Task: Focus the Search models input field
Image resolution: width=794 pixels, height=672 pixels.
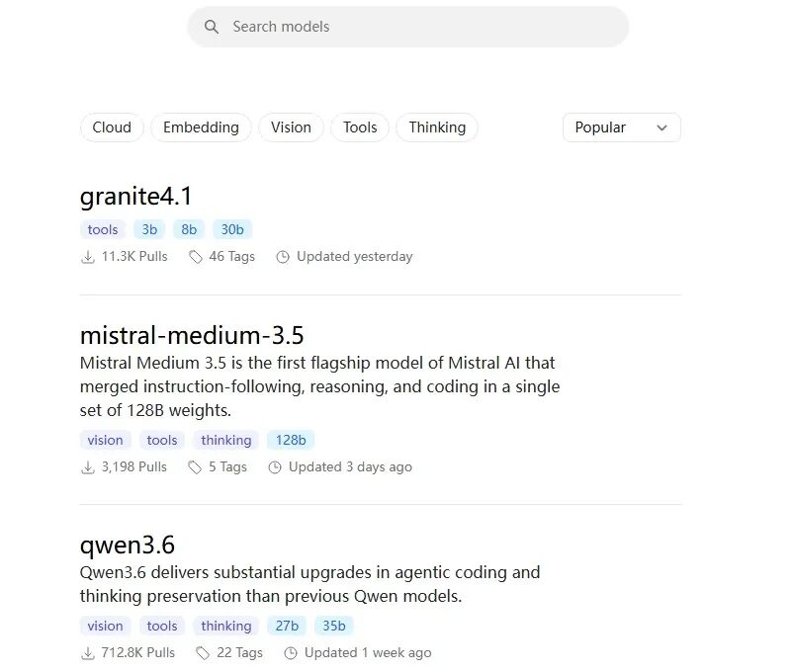Action: (x=408, y=27)
